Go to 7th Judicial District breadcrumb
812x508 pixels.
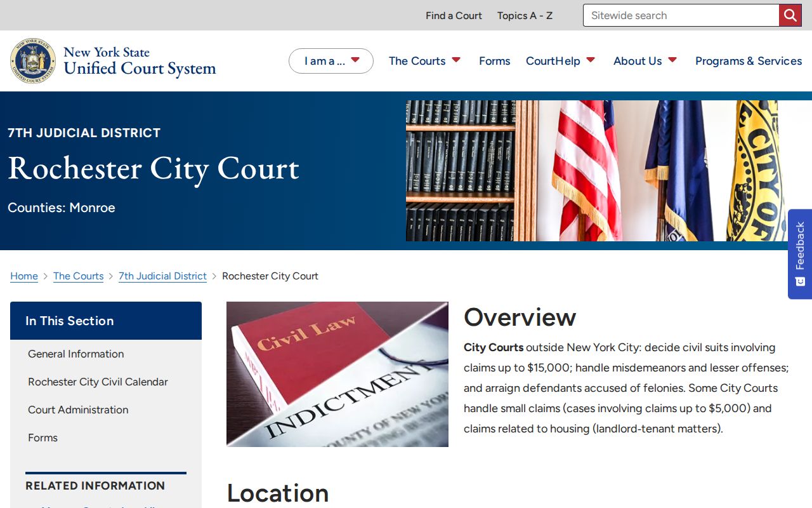point(162,276)
